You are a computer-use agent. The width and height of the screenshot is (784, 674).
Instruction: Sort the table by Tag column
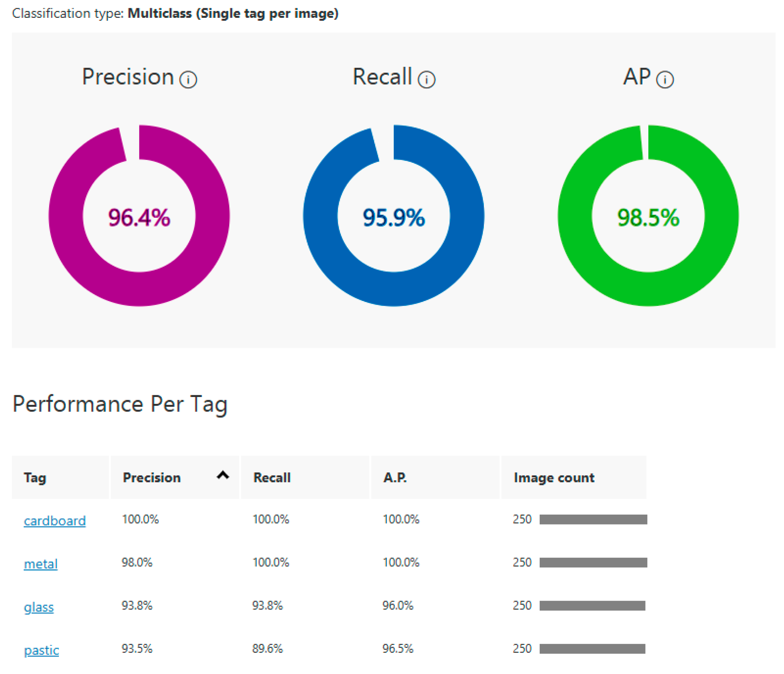(35, 478)
